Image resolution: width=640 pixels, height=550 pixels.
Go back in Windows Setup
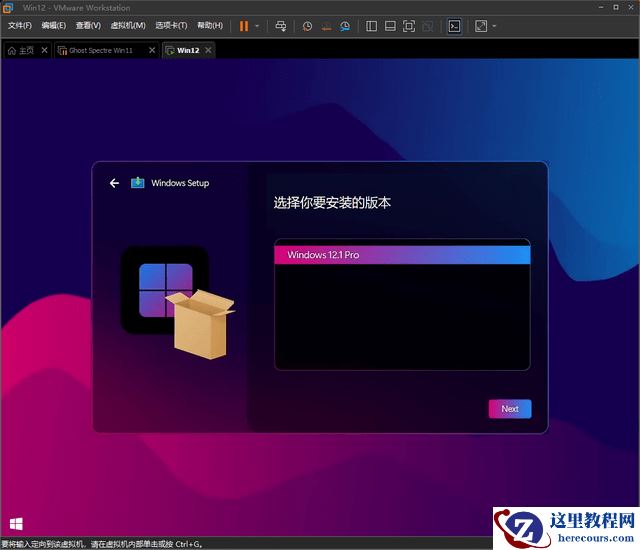pos(114,183)
